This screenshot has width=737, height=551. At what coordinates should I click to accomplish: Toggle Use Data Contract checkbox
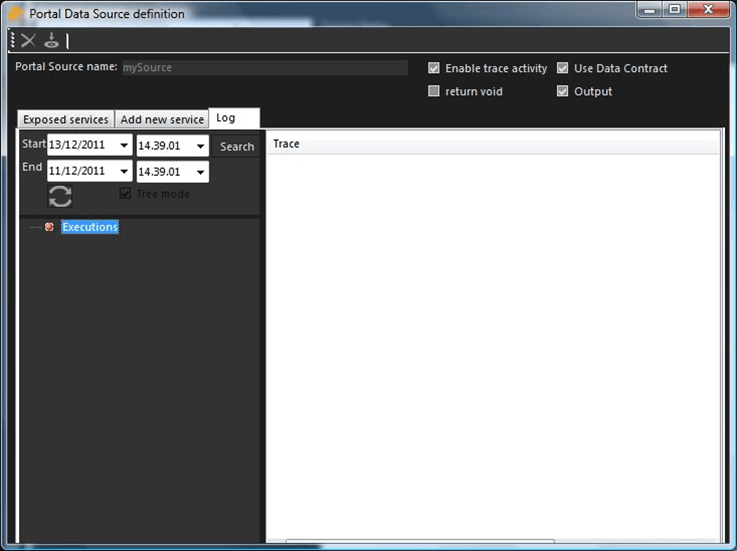(x=563, y=68)
